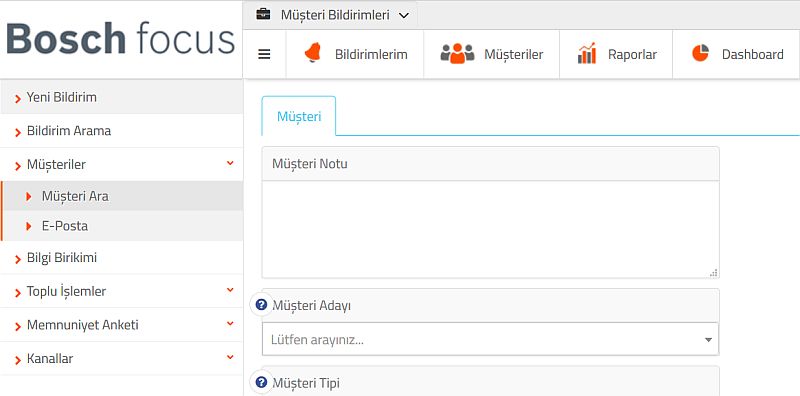Click inside the Müşteri Notu text area

490,230
